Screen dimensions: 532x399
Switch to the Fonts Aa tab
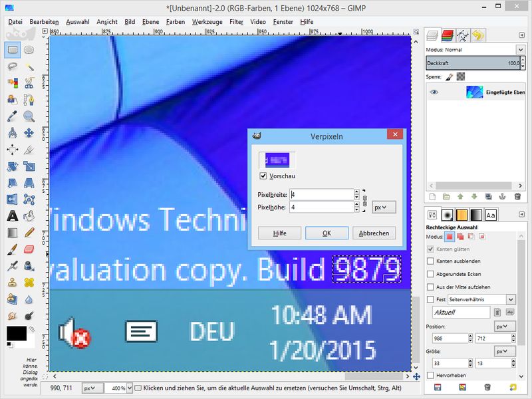[x=491, y=215]
